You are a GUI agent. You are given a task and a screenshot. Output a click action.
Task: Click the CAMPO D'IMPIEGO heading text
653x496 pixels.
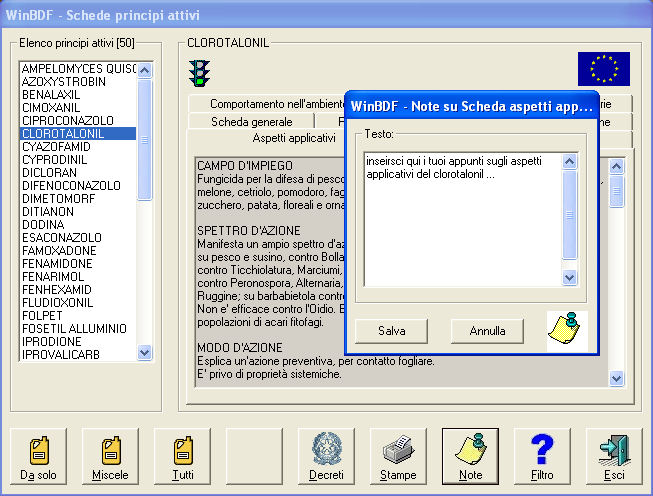coord(245,166)
